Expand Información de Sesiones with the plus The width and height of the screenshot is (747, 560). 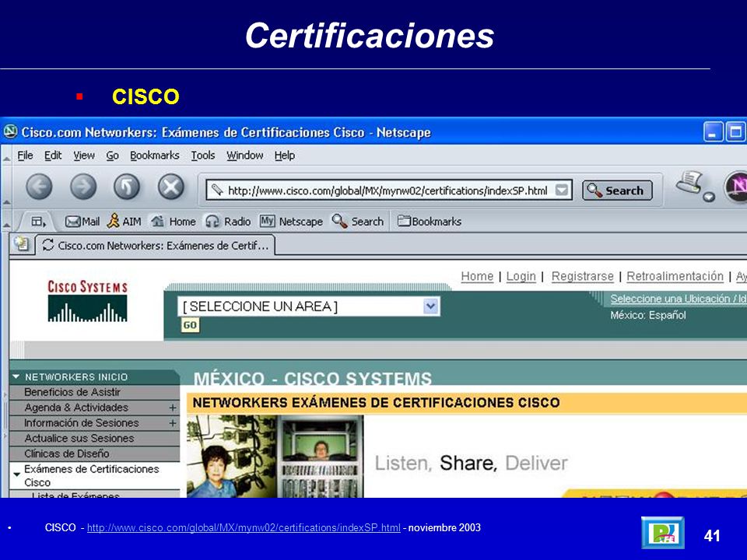173,423
